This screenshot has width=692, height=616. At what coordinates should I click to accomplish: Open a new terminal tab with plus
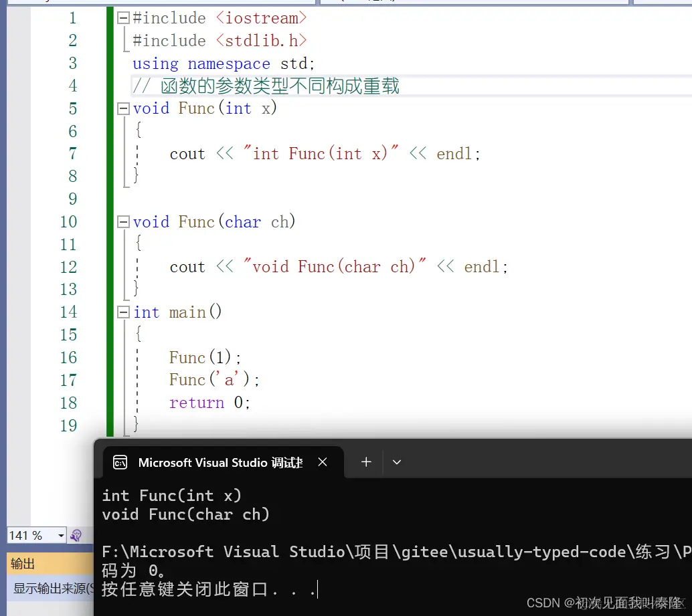366,462
